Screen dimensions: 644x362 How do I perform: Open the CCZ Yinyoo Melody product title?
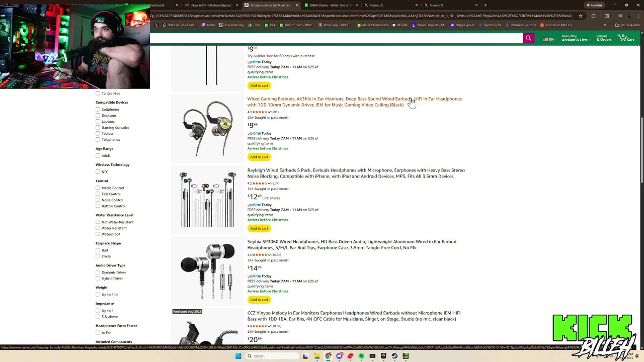[354, 316]
